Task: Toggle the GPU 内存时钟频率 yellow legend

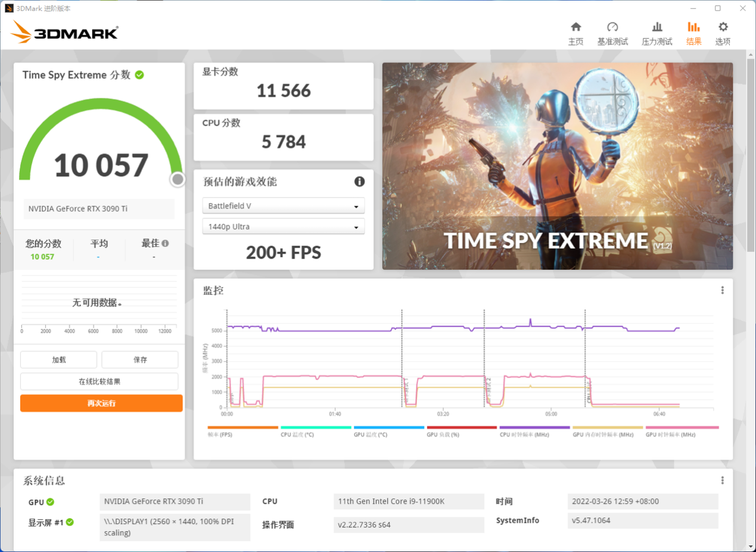Action: click(608, 431)
